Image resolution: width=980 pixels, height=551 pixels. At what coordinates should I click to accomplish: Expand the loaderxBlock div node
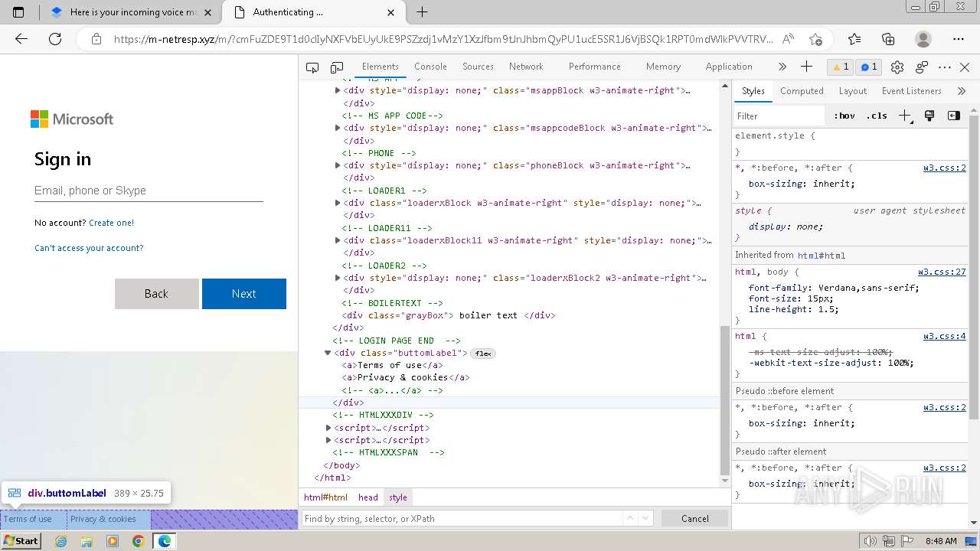pyautogui.click(x=338, y=203)
